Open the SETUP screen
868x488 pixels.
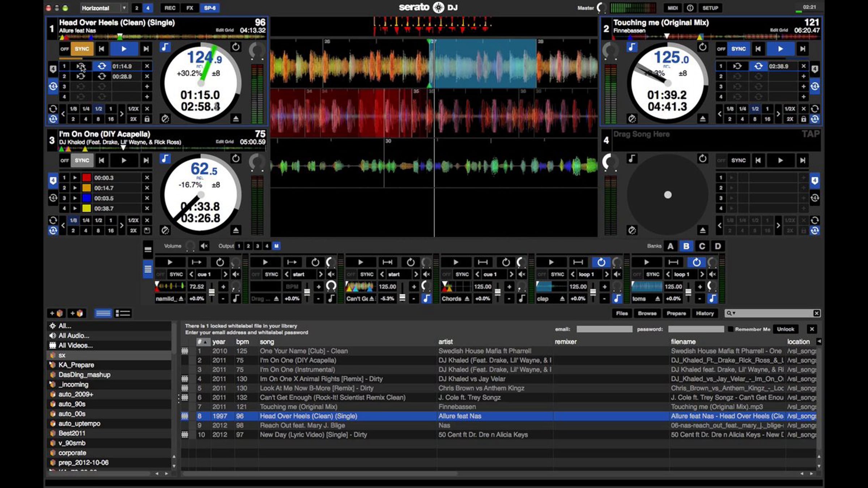pos(710,8)
